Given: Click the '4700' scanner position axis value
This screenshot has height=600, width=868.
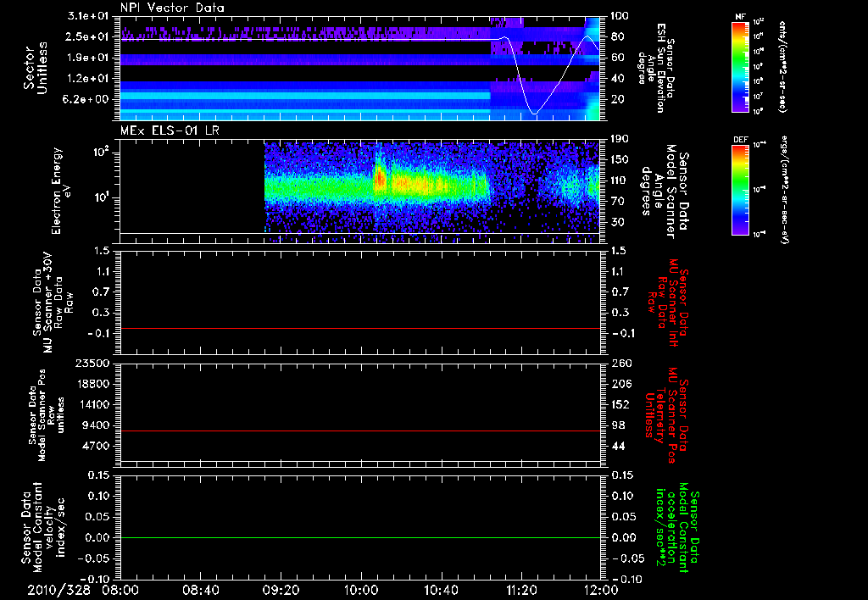Looking at the screenshot, I should pos(96,446).
